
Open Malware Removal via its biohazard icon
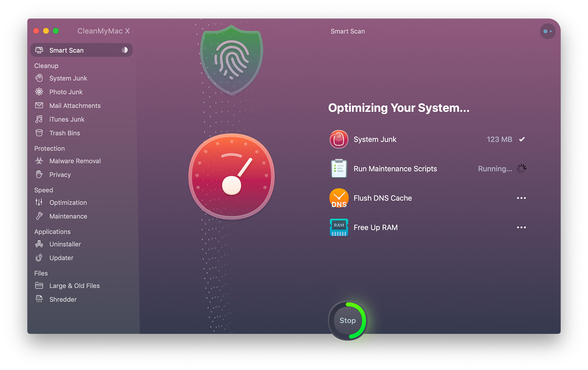click(x=39, y=161)
